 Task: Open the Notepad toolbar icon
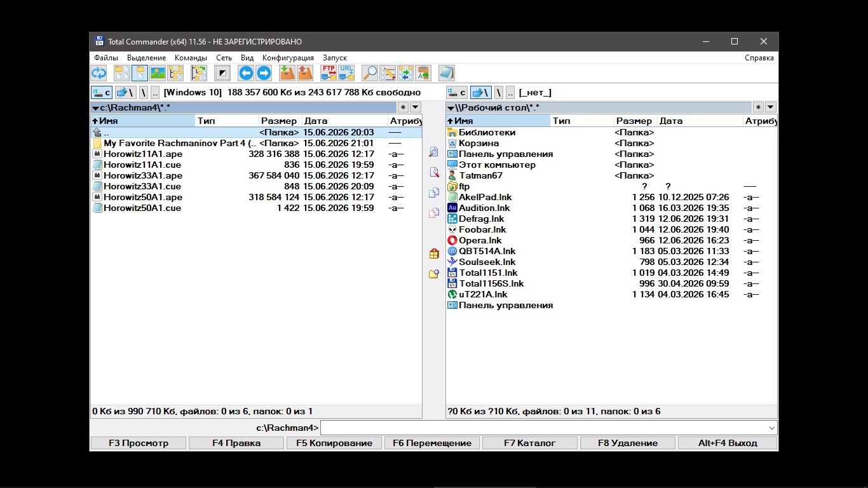447,73
